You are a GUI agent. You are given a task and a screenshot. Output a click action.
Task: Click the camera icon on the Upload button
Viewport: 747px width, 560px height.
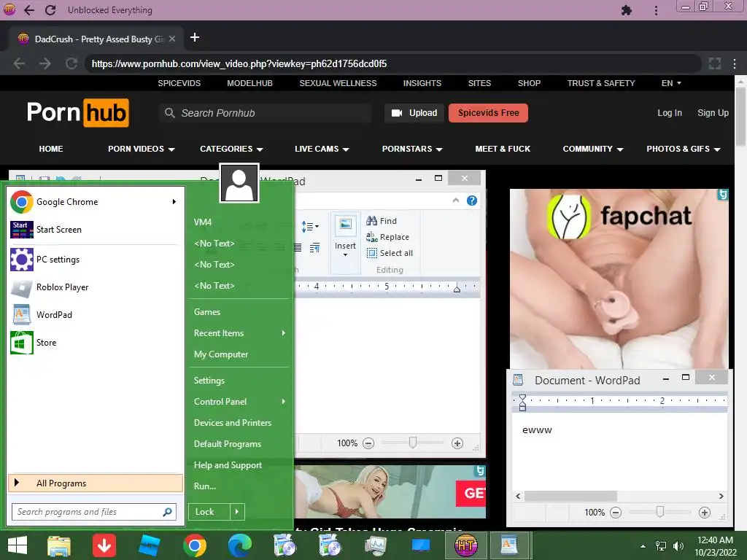point(396,113)
